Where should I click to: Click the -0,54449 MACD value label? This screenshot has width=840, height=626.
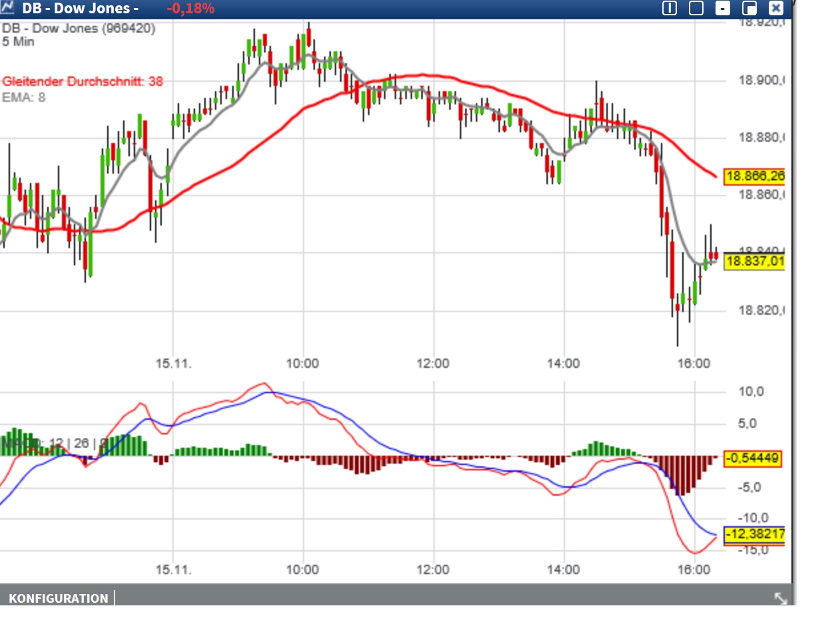coord(751,458)
